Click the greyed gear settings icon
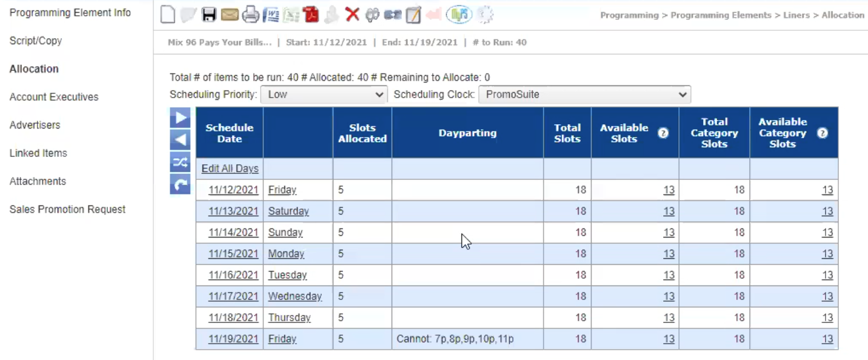Viewport: 868px width, 360px height. 485,15
